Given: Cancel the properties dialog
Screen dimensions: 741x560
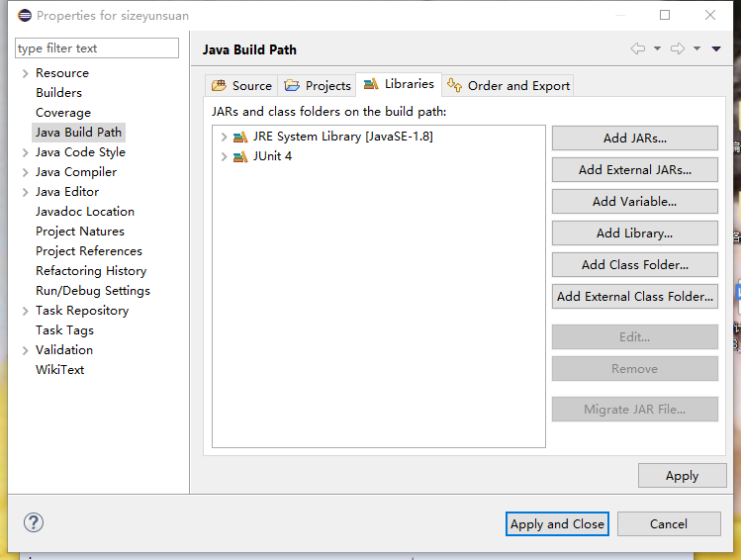Looking at the screenshot, I should [669, 524].
